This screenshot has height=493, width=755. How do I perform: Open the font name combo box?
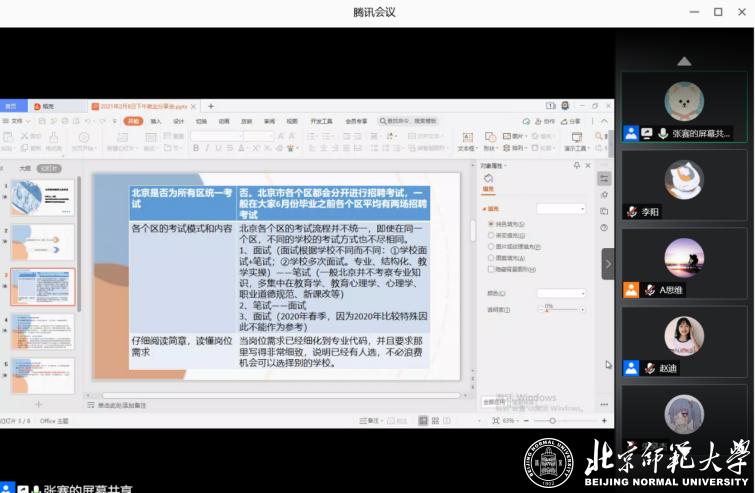pyautogui.click(x=217, y=135)
